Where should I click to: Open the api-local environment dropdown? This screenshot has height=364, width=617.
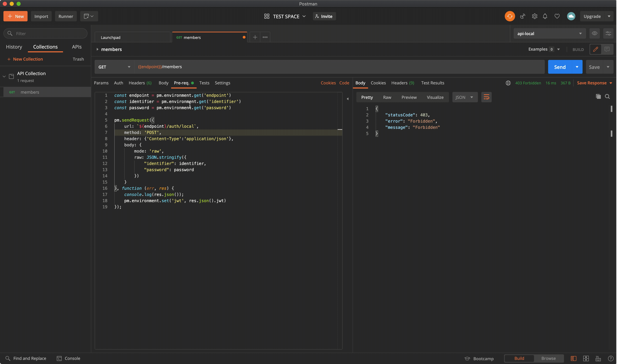(550, 33)
